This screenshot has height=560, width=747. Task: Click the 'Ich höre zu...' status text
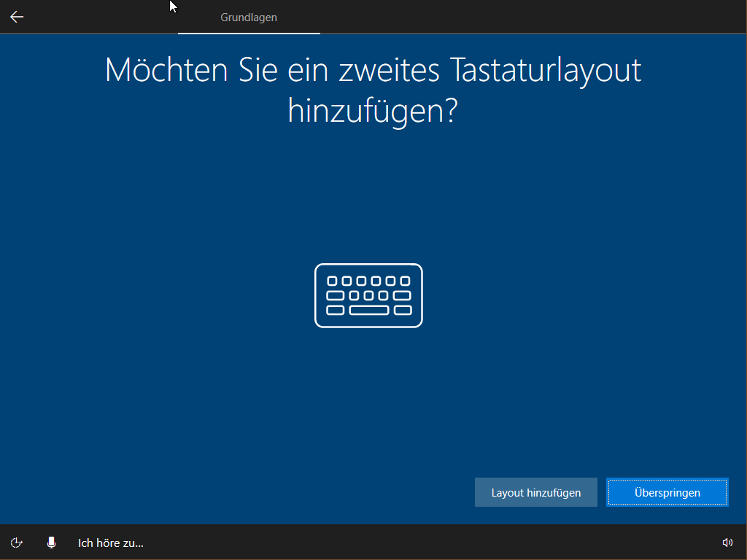111,542
